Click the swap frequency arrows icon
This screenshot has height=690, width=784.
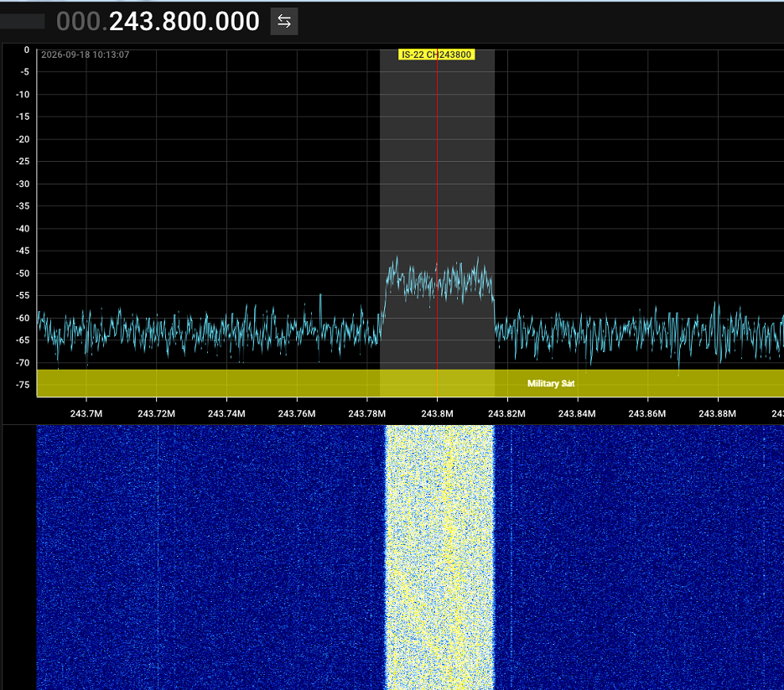[284, 22]
